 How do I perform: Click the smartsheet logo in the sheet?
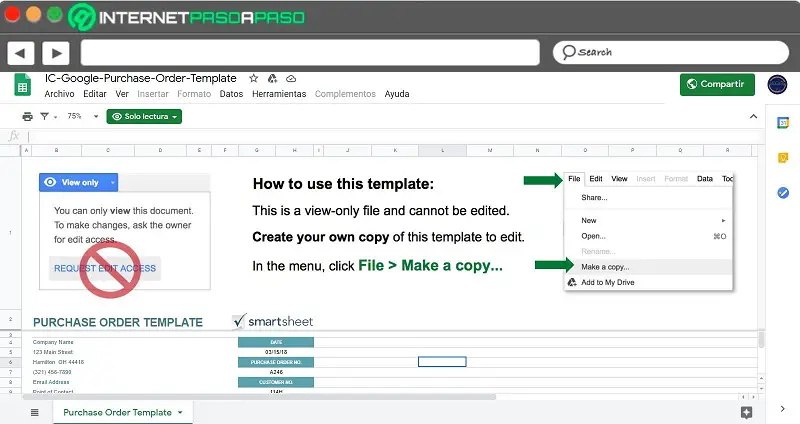[272, 321]
